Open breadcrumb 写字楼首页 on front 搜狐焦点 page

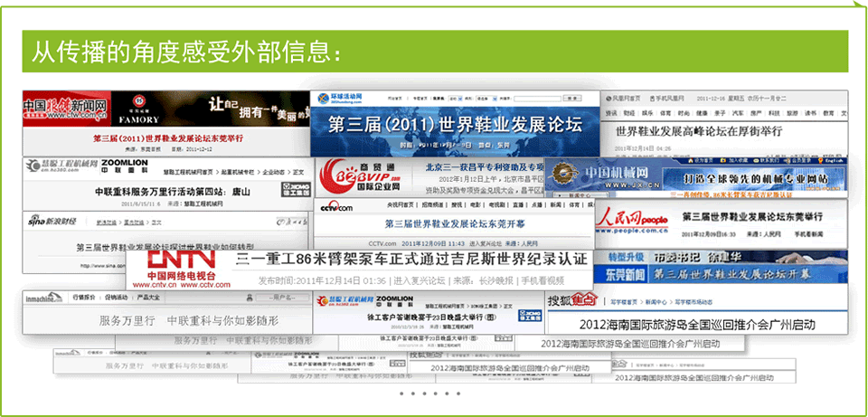pos(624,302)
